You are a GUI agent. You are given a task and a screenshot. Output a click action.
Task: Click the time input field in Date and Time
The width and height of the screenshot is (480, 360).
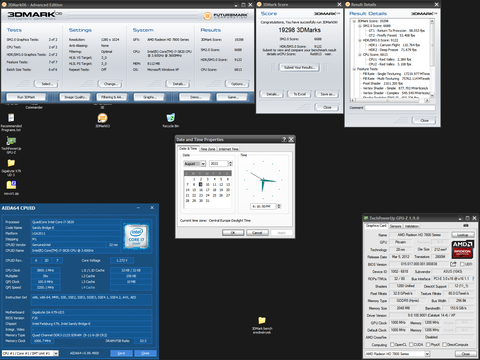[x=263, y=206]
